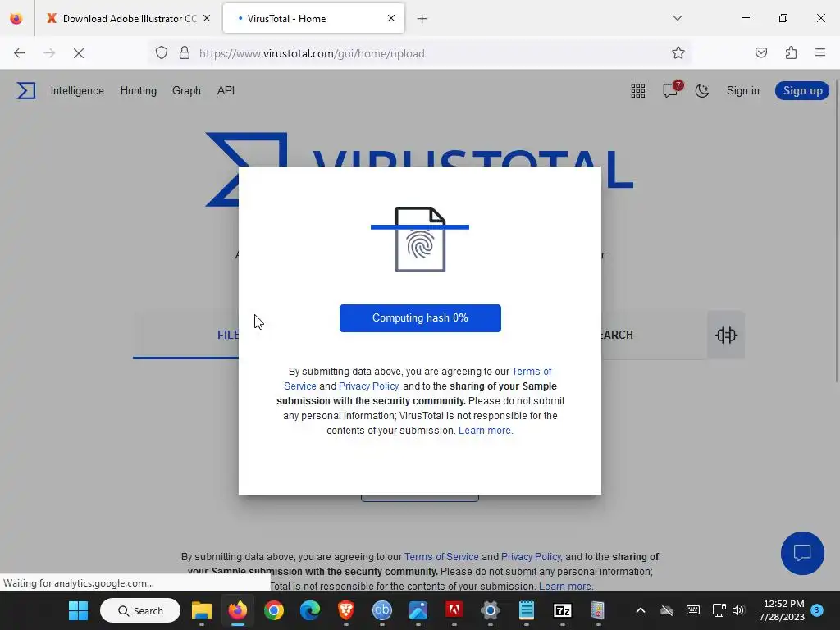
Task: Open Microsoft Edge from taskbar
Action: coord(309,610)
